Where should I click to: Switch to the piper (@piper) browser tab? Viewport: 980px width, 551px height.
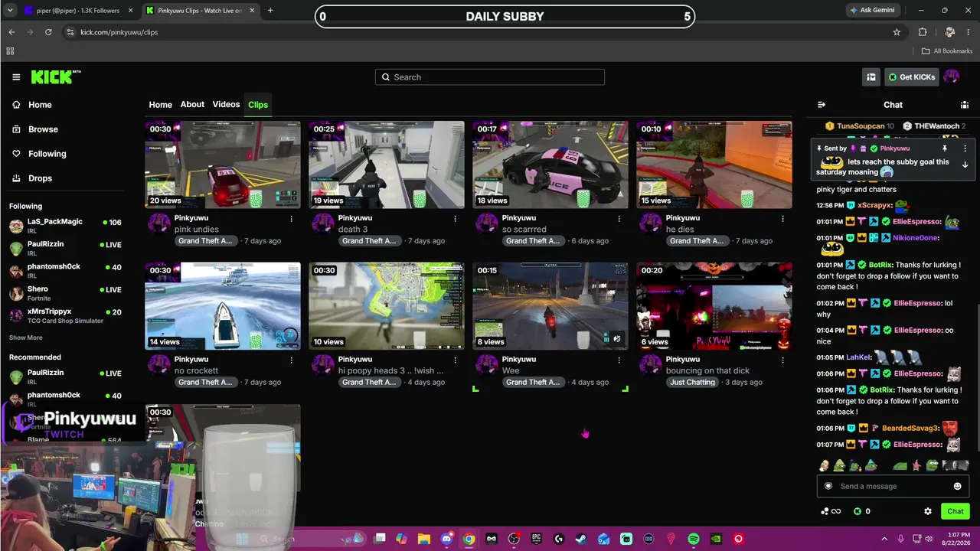tap(77, 11)
